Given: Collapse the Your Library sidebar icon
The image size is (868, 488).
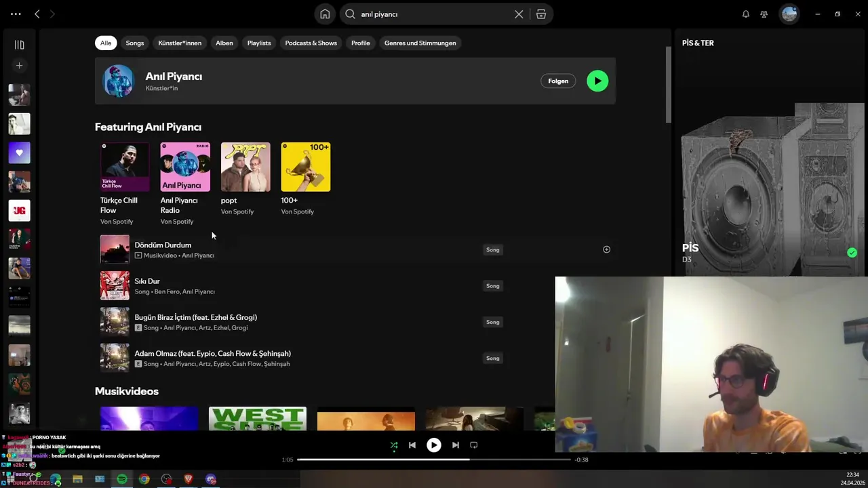Looking at the screenshot, I should 19,45.
